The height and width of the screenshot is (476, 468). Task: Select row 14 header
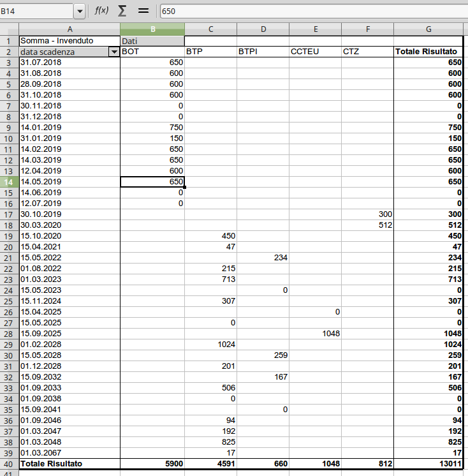(x=9, y=182)
